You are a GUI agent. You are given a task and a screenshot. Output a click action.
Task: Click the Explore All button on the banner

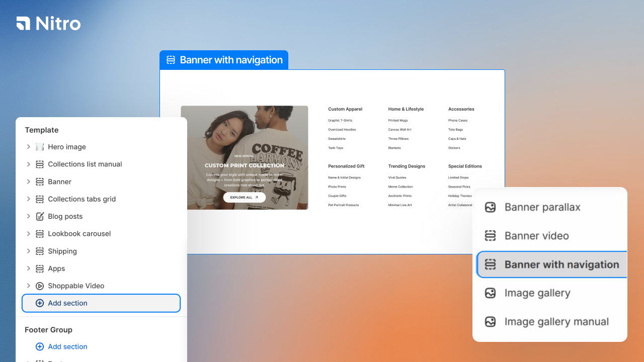[245, 198]
